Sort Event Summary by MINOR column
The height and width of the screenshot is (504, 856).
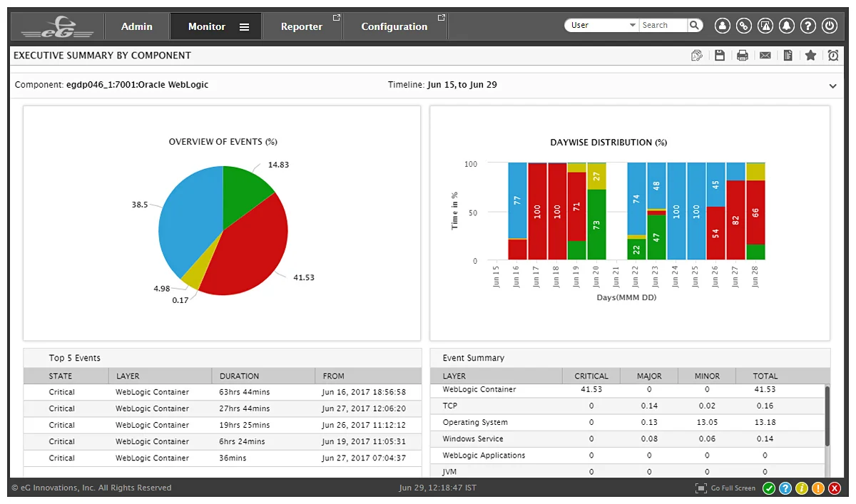click(707, 376)
